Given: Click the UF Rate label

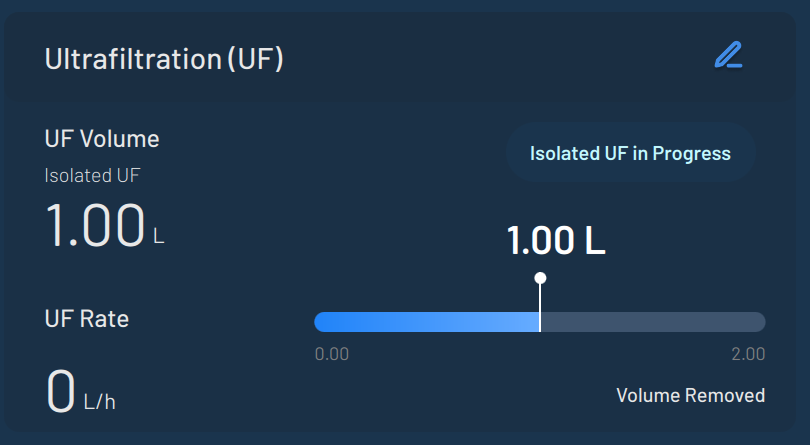Looking at the screenshot, I should (87, 319).
